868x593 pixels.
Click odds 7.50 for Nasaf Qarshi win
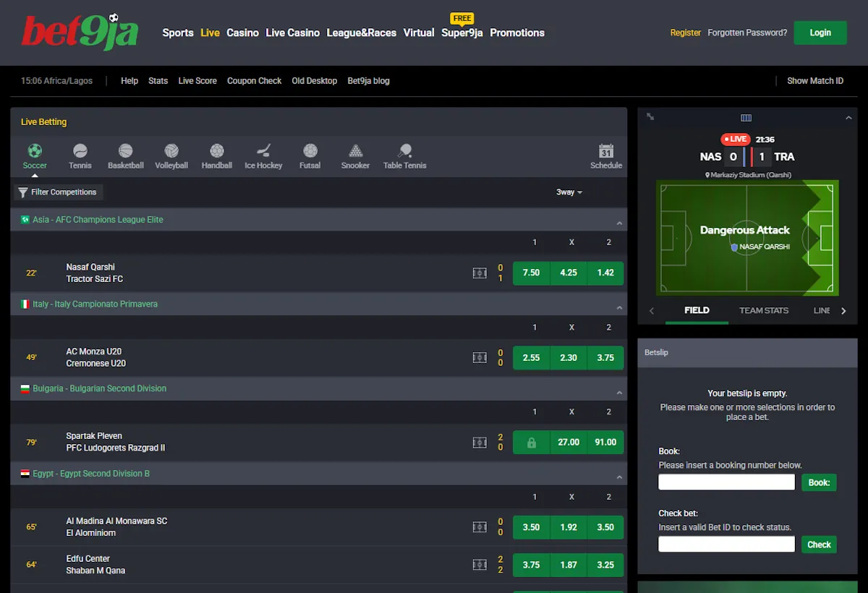pyautogui.click(x=531, y=273)
